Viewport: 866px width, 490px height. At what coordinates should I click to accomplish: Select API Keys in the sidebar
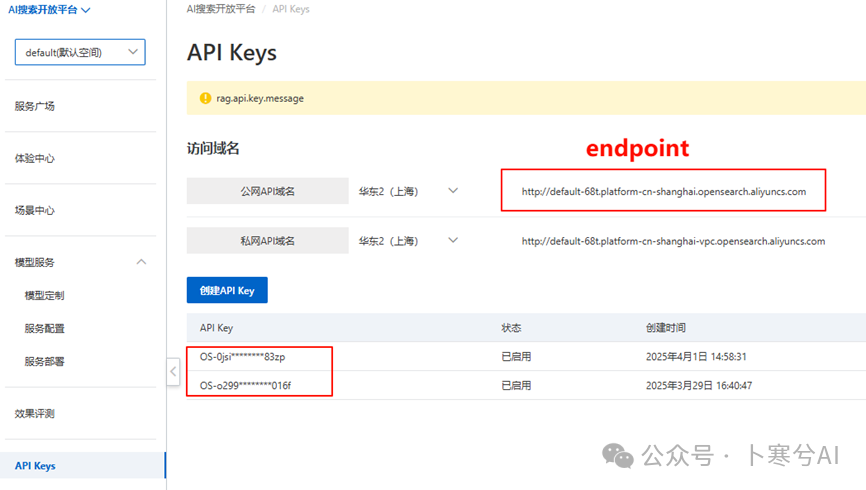click(35, 466)
